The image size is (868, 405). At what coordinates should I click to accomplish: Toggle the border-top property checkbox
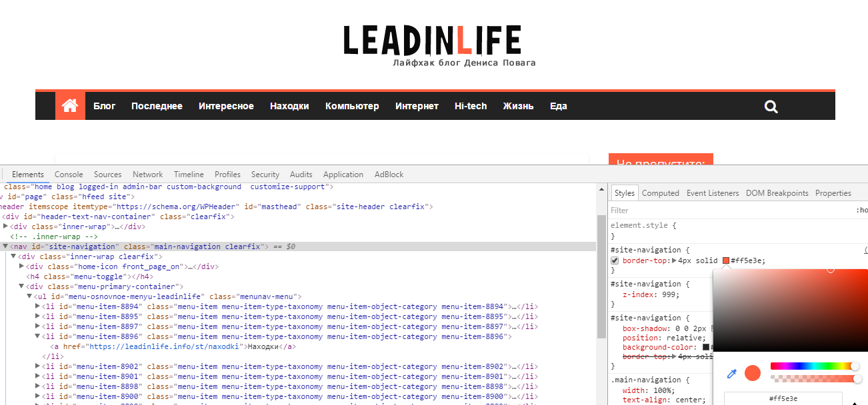tap(615, 260)
